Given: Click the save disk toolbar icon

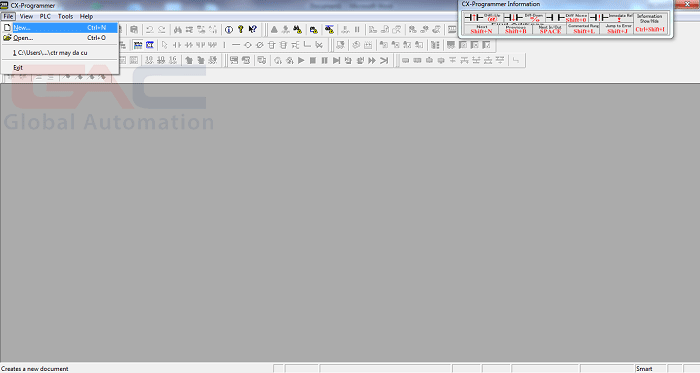Looking at the screenshot, I should point(134,29).
